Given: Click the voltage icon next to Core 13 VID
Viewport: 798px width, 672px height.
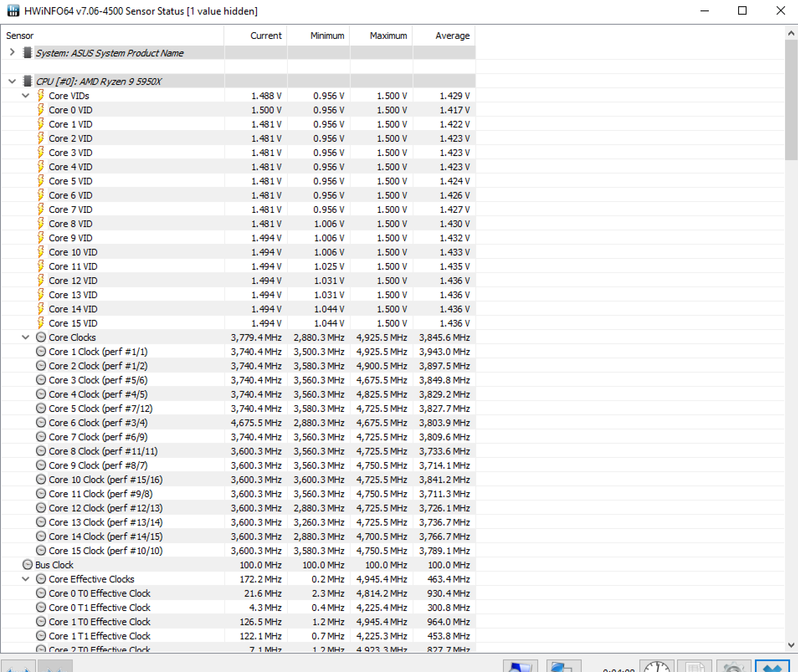Looking at the screenshot, I should click(41, 294).
